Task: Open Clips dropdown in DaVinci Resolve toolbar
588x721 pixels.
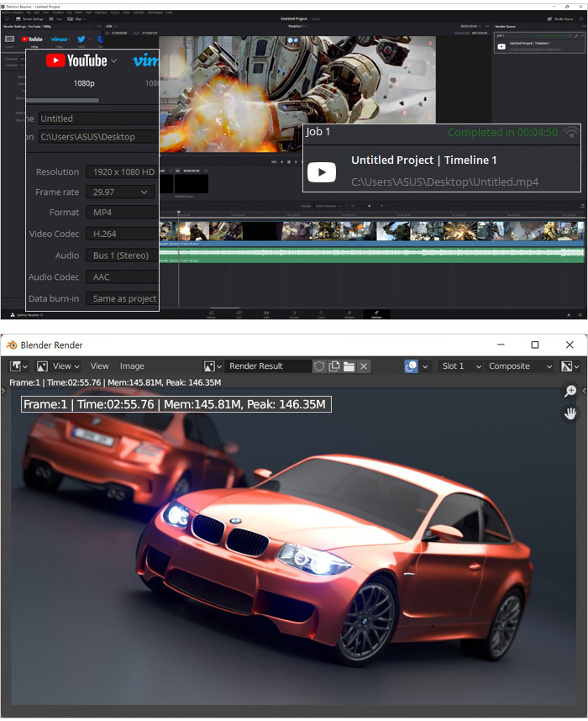Action: (x=76, y=18)
